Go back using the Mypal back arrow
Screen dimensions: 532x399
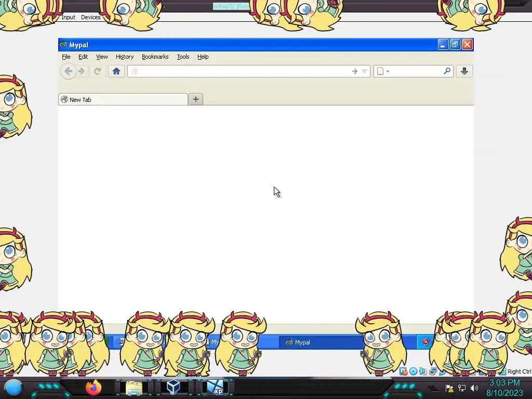point(68,71)
